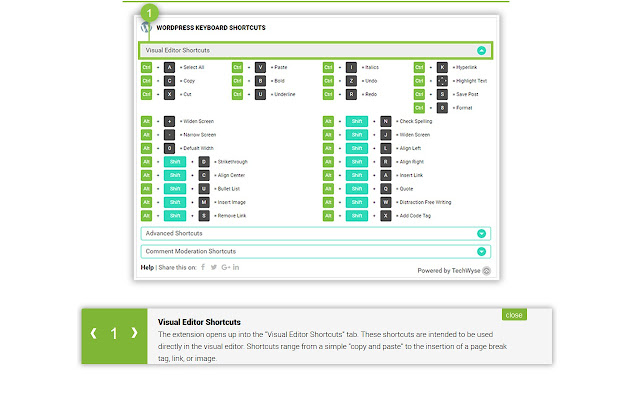Click the 'WORDPRESS KEYBOARD SHORTCUTS' title

point(211,28)
